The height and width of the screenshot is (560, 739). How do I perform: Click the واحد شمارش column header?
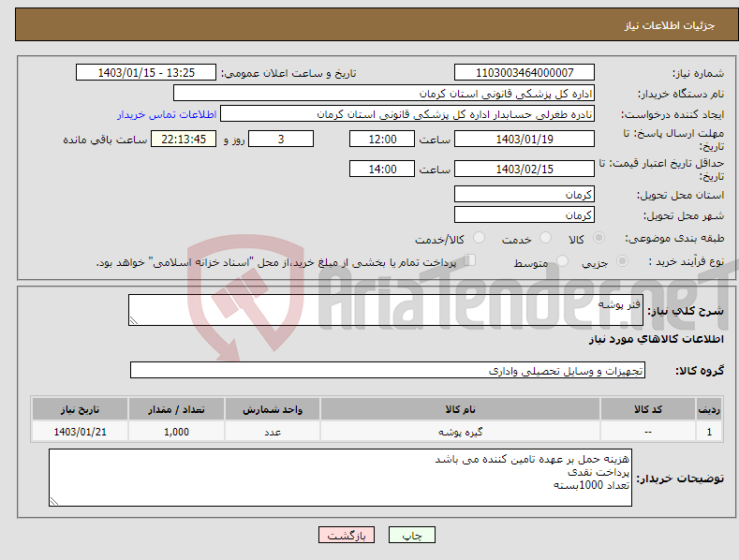273,409
